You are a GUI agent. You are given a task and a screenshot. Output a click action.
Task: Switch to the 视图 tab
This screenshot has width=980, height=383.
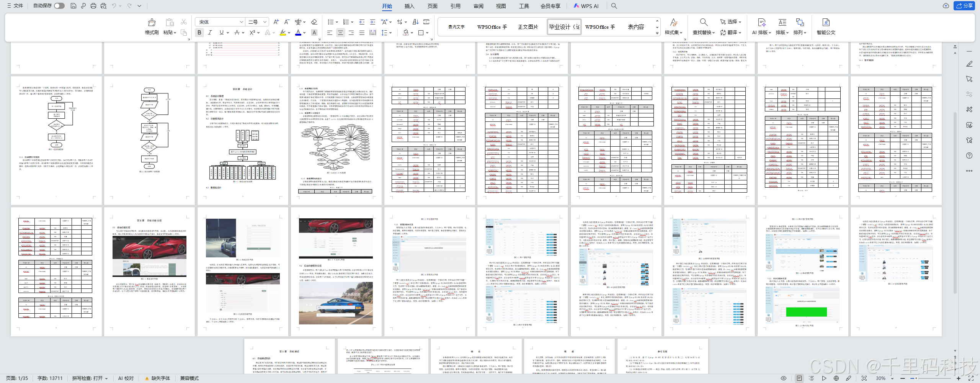tap(501, 6)
